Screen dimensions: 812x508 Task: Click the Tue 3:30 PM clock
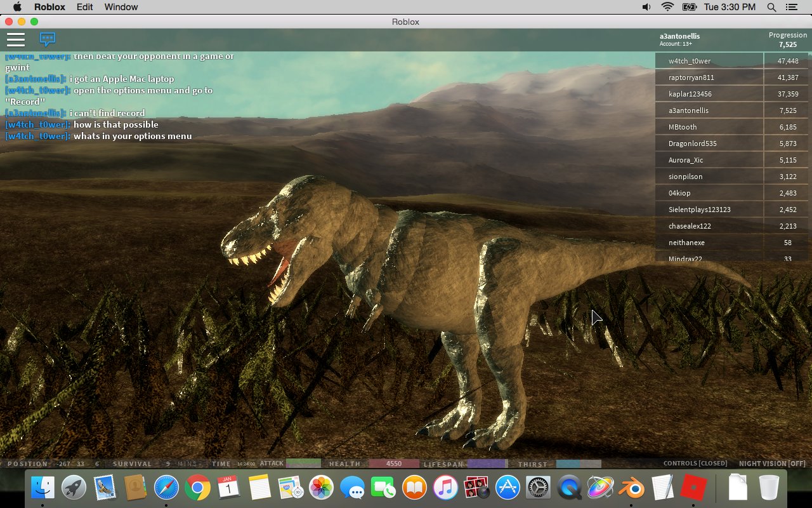tap(730, 7)
